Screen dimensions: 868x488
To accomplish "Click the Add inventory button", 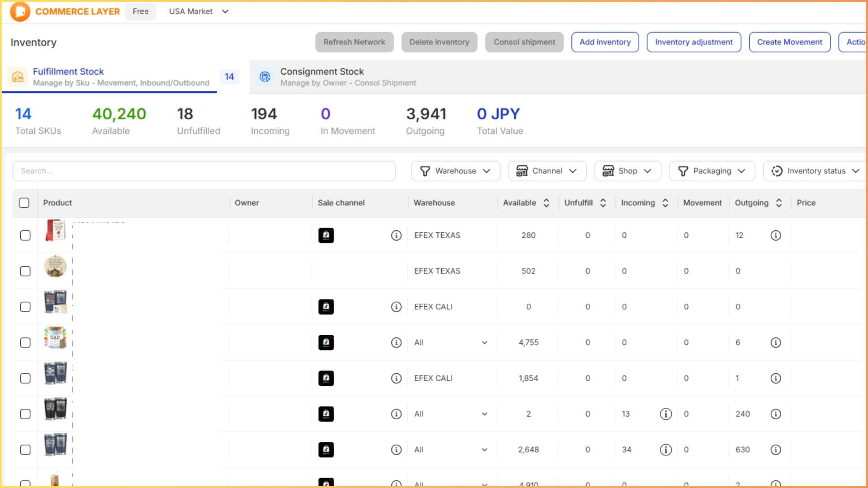I will 604,42.
